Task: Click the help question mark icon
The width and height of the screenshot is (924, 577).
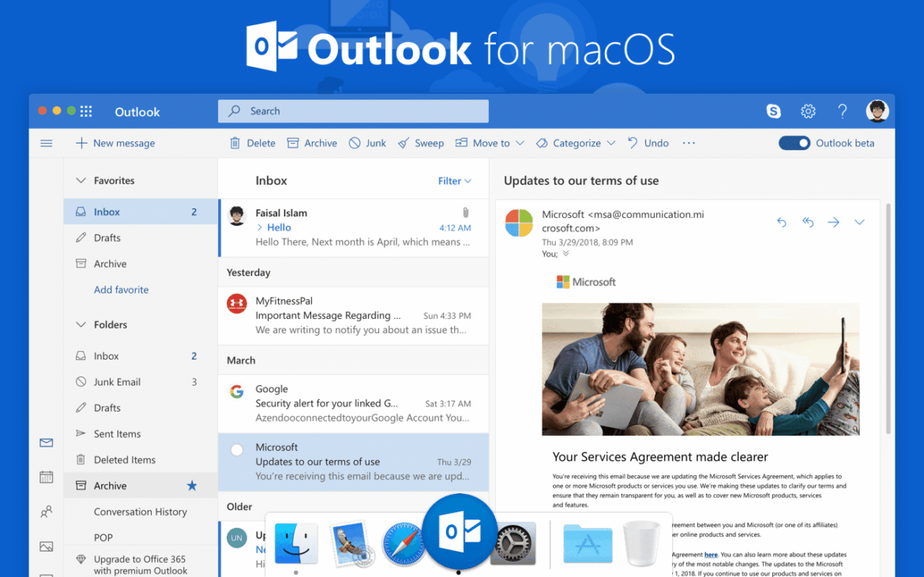Action: coord(842,111)
